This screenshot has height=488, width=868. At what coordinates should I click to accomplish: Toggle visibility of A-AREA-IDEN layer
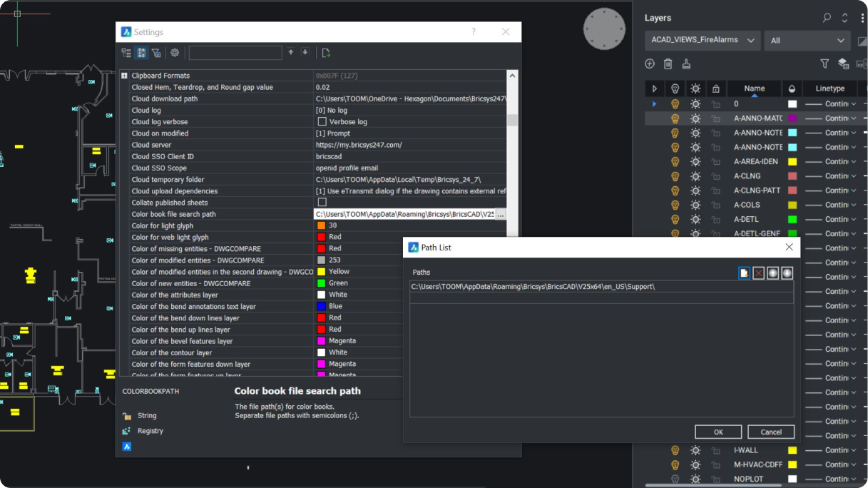pyautogui.click(x=675, y=162)
